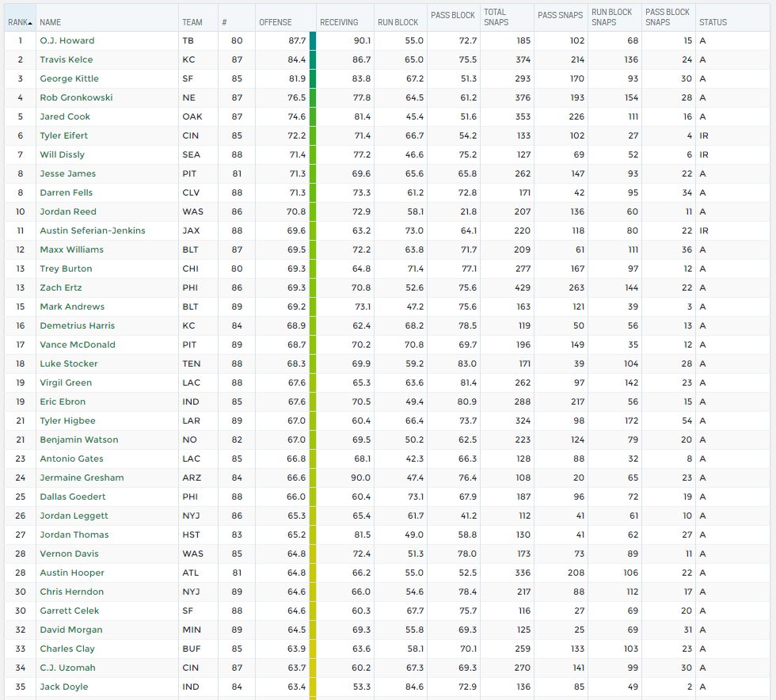Open O.J. Howard player page
776x700 pixels.
click(x=67, y=40)
